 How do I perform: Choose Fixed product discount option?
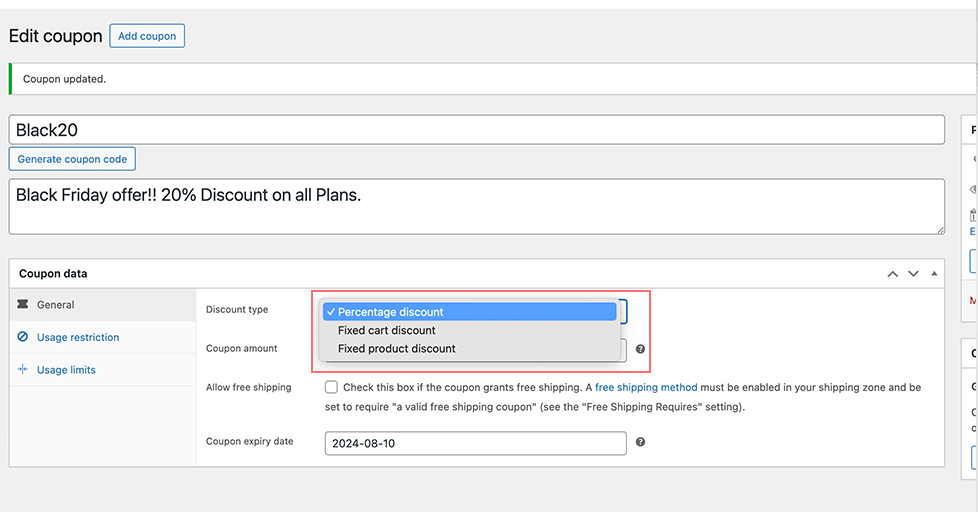click(x=470, y=349)
